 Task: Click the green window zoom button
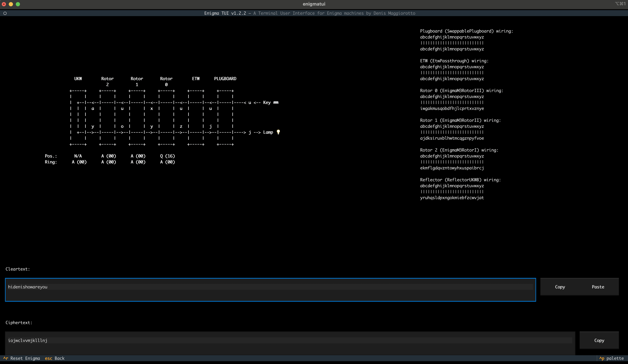click(18, 4)
